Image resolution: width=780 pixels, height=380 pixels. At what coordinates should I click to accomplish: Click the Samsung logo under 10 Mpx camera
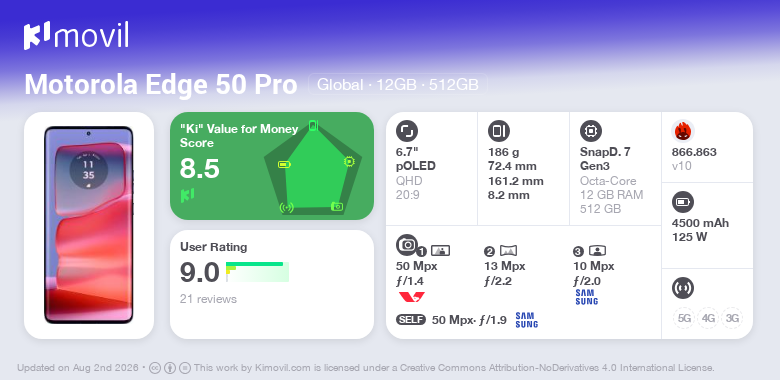[586, 297]
